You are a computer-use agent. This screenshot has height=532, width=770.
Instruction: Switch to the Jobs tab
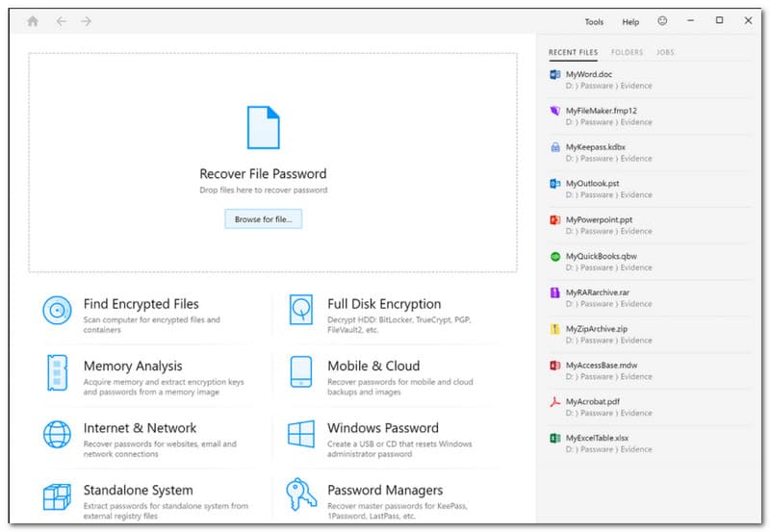(x=664, y=52)
